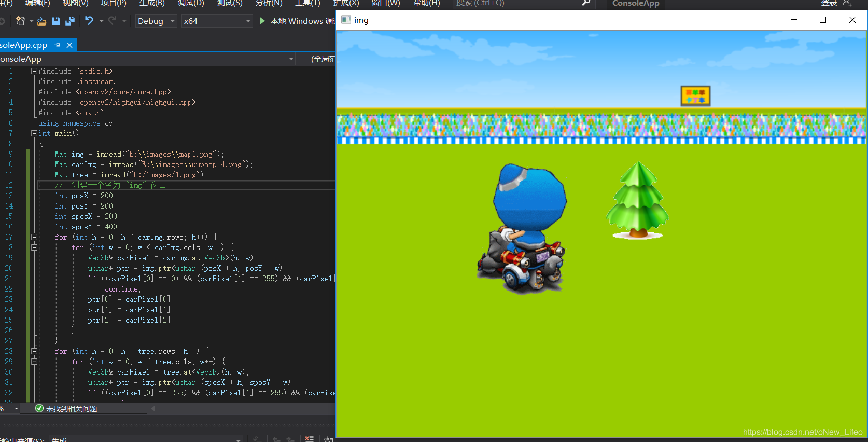Close the img window

852,20
